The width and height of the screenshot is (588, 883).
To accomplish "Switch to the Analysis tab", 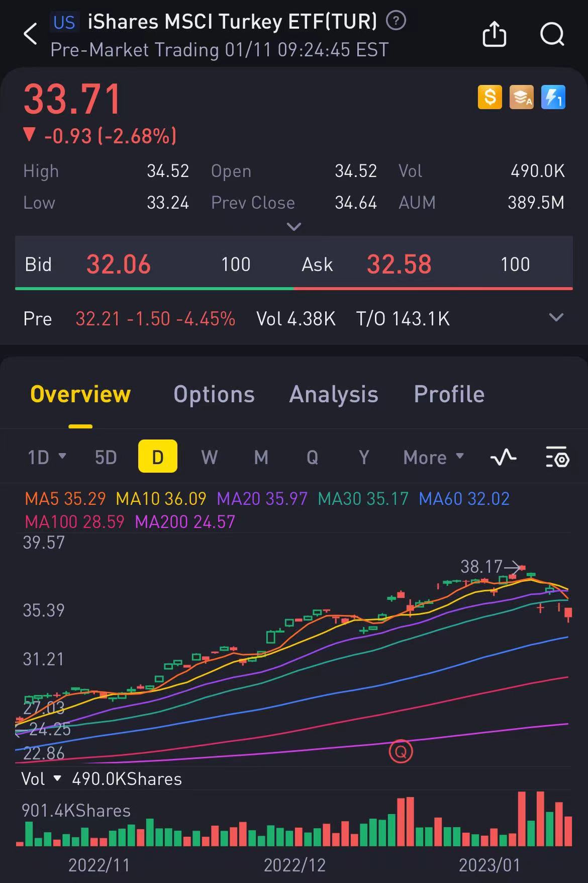I will tap(334, 394).
